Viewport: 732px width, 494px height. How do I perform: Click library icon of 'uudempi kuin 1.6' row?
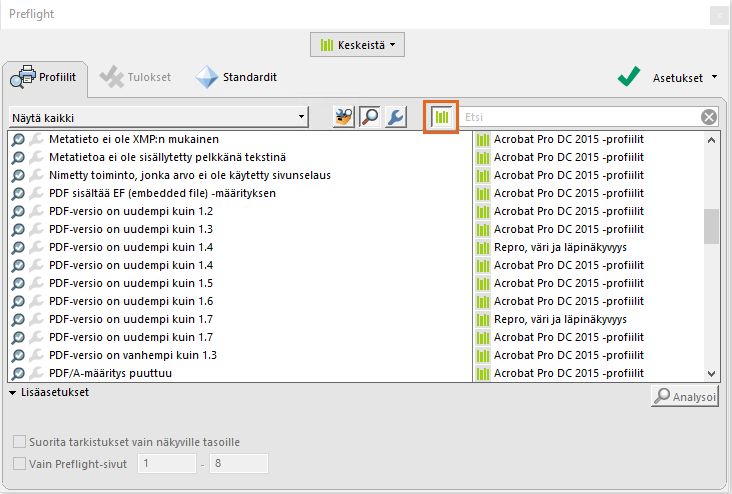483,301
